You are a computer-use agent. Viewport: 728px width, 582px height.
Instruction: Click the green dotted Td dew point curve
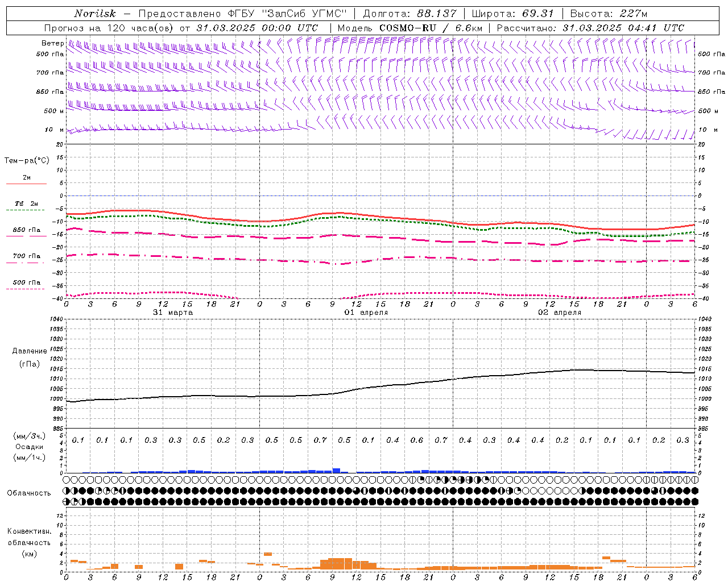(x=380, y=220)
